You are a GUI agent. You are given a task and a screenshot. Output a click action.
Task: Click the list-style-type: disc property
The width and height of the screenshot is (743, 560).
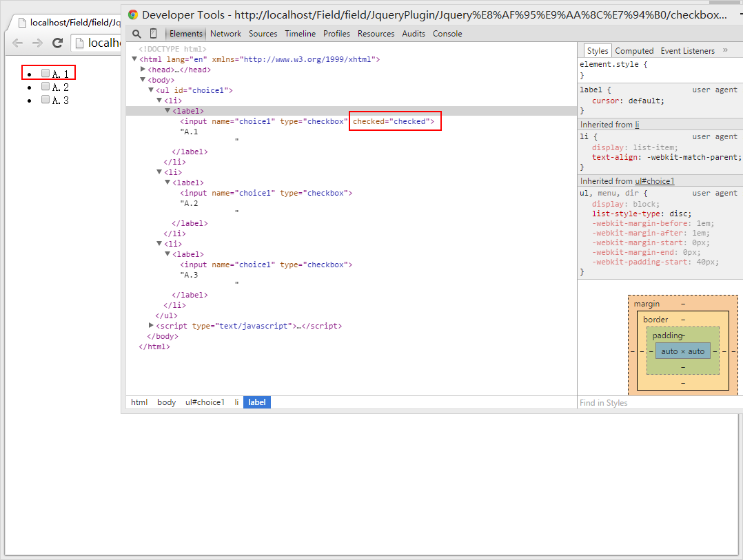click(642, 214)
